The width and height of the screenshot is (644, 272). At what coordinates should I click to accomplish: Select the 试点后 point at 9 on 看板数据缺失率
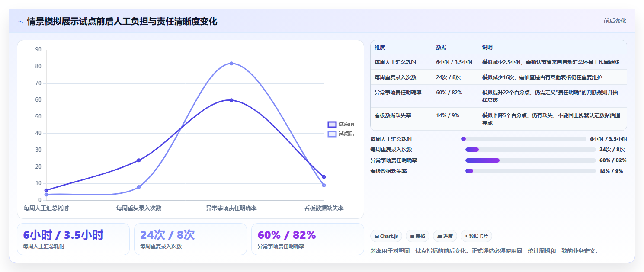324,186
